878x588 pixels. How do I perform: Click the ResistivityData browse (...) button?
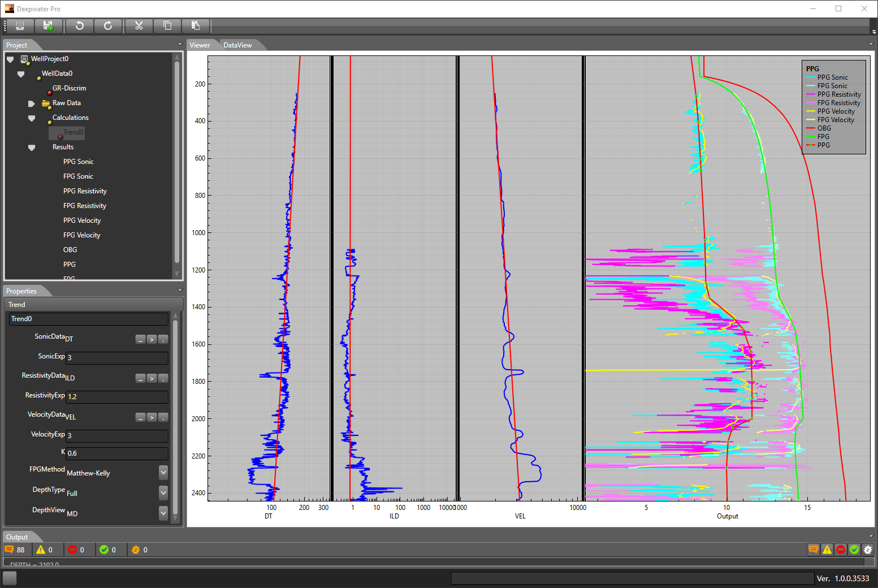point(141,378)
